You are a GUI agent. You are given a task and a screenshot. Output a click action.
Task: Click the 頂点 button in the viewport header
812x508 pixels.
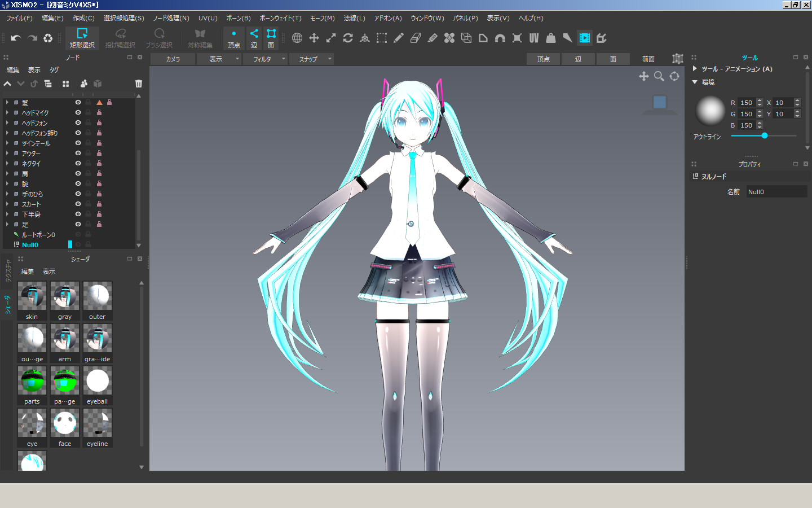544,59
